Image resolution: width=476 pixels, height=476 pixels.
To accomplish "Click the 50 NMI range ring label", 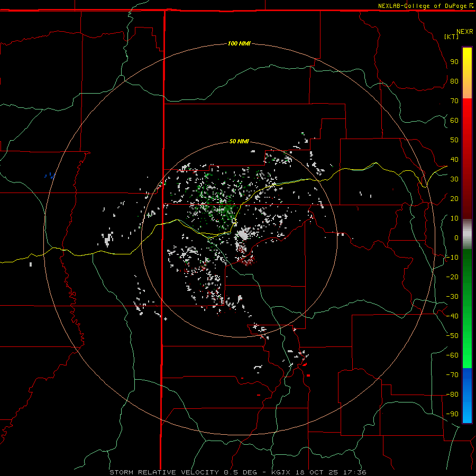I will 239,141.
